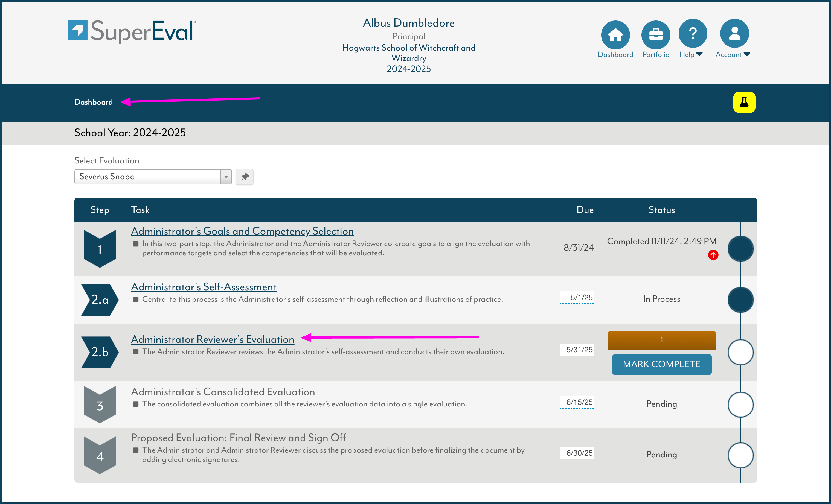
Task: Click Administrator's Consolidated Evaluation title
Action: [223, 391]
